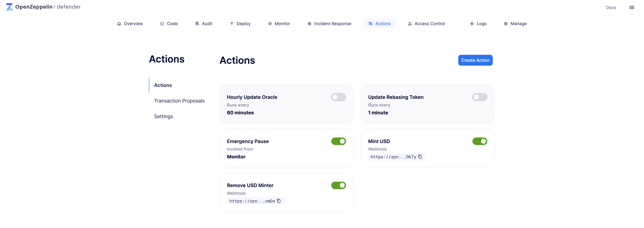Disable the Emergency Pause action

tap(339, 141)
